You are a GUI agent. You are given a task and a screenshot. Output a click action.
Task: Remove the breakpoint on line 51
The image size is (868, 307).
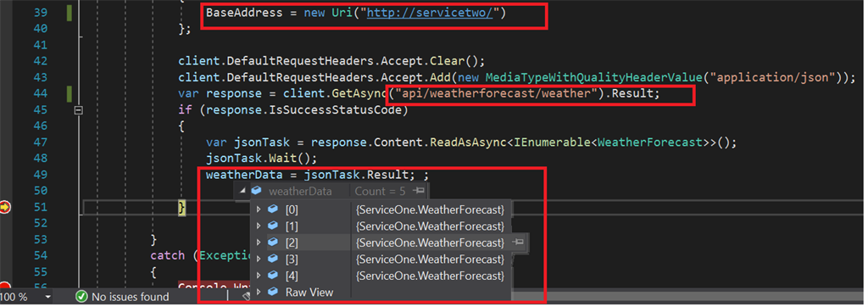coord(5,207)
